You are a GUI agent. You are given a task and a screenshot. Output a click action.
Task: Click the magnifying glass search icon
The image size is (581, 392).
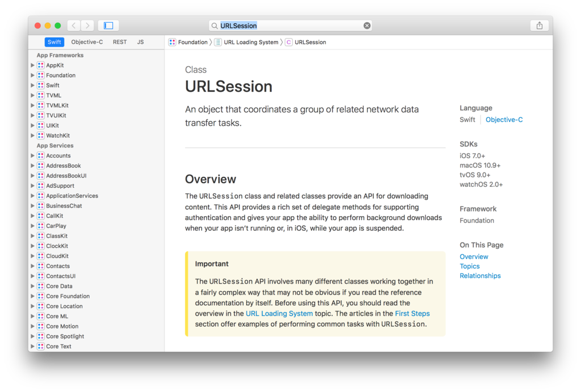tap(214, 26)
